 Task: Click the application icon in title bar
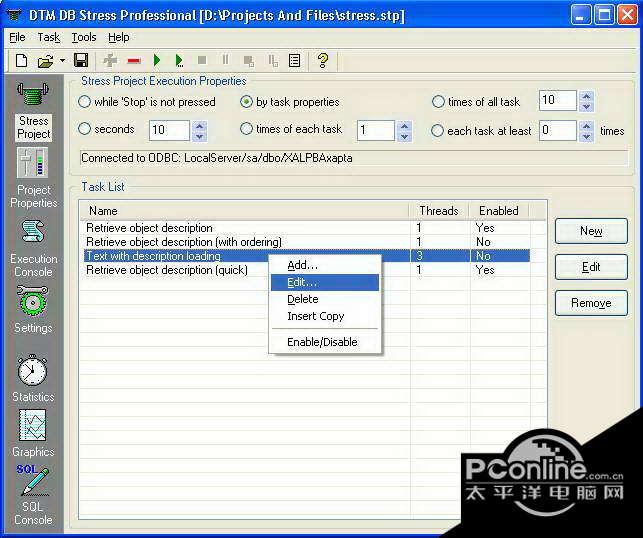[15, 15]
